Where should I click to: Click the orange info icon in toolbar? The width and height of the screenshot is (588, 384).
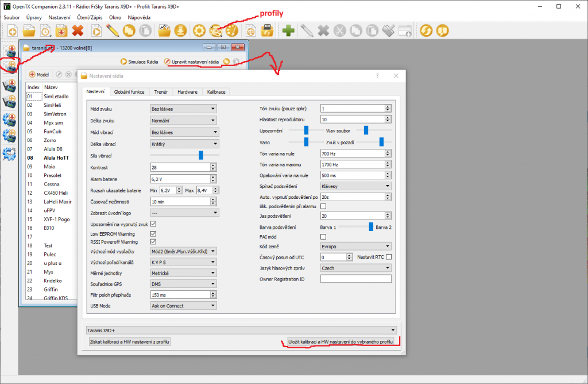point(442,30)
